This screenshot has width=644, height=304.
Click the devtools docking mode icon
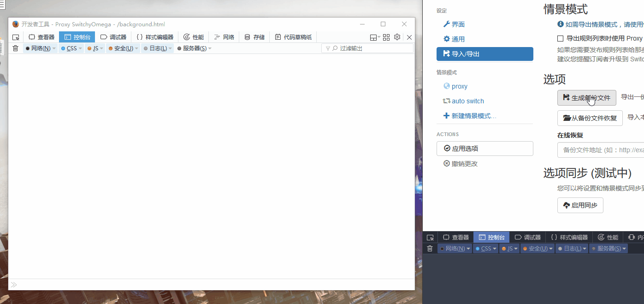tap(373, 37)
